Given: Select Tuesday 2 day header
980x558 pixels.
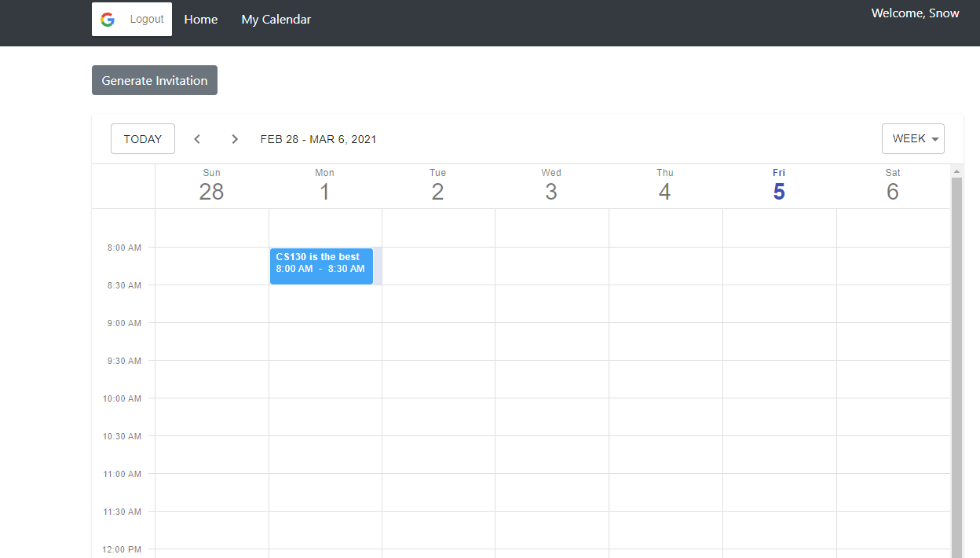Looking at the screenshot, I should 437,186.
